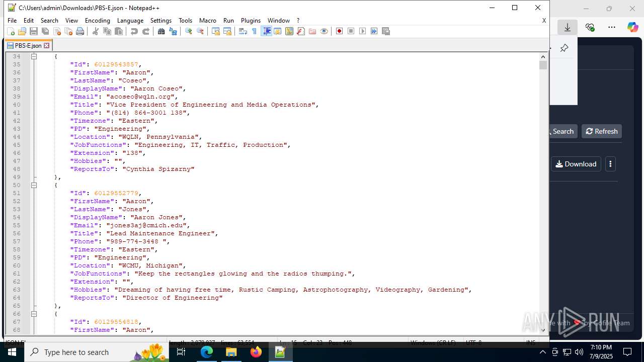Image resolution: width=644 pixels, height=362 pixels.
Task: Click the Open file toolbar icon
Action: (x=22, y=31)
